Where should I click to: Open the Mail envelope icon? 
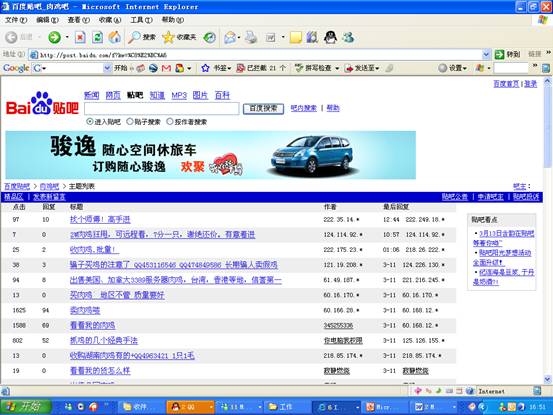(230, 37)
